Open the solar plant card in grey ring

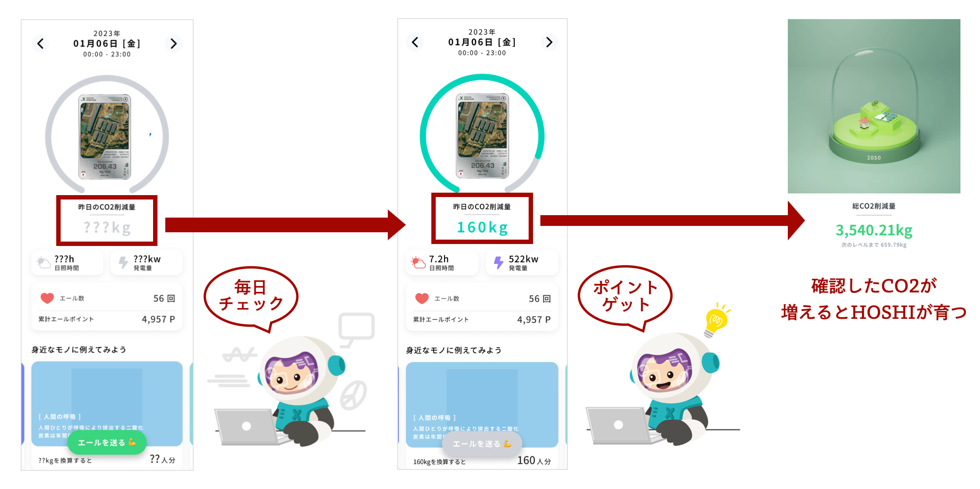pyautogui.click(x=105, y=137)
